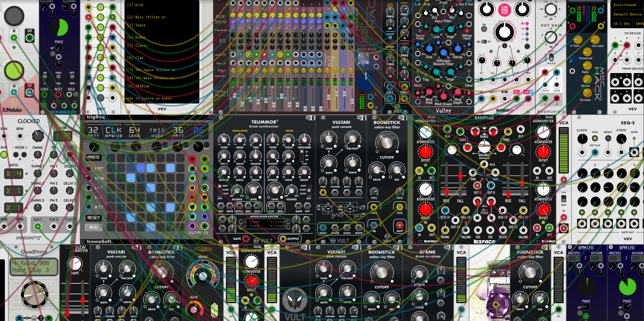Click the Audio module 'Default Device' selector
The image size is (644, 321).
[627, 14]
